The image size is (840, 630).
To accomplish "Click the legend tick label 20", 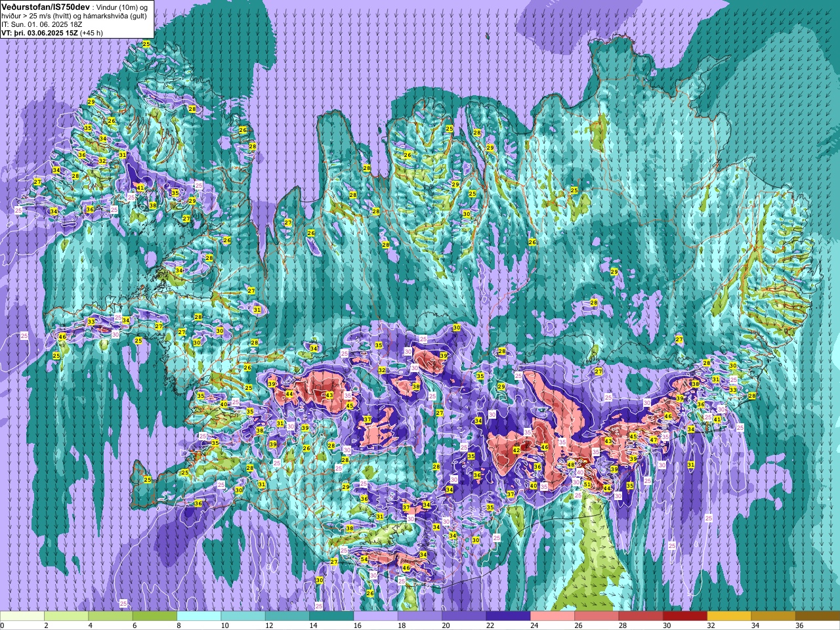I will (x=445, y=625).
